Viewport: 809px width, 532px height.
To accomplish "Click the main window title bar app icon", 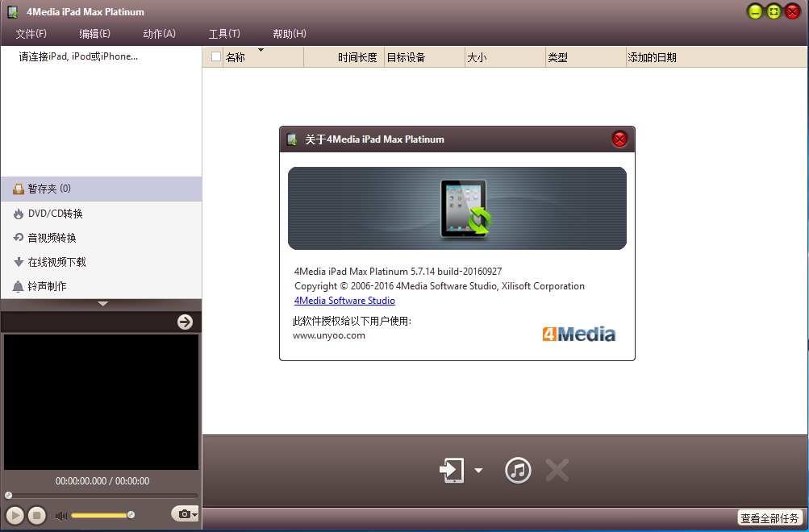I will pyautogui.click(x=13, y=11).
